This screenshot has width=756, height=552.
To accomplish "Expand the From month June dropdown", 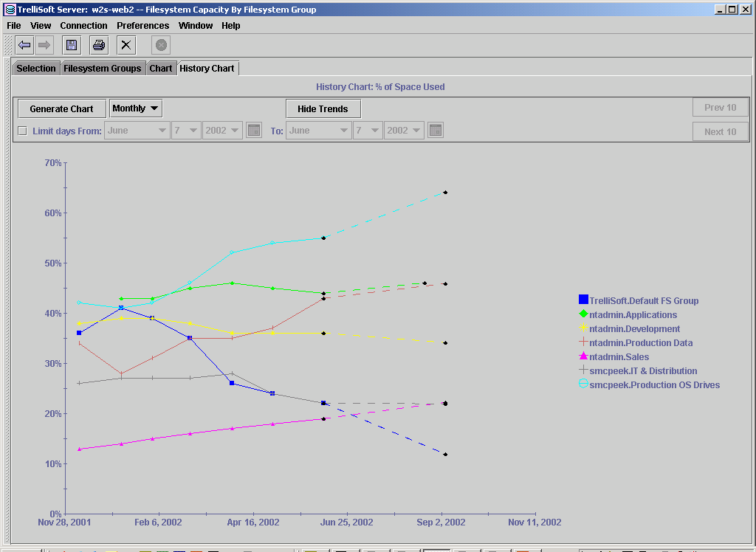I will tap(137, 131).
